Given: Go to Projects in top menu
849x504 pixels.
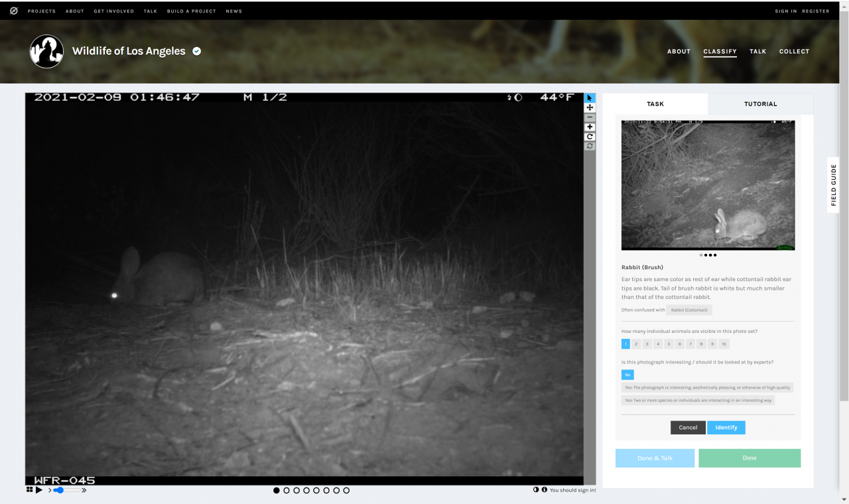Looking at the screenshot, I should 42,11.
